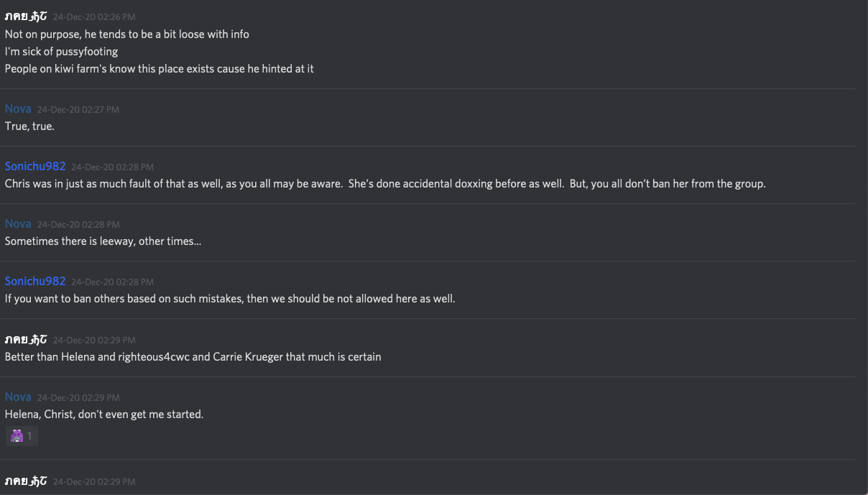The height and width of the screenshot is (495, 868).
Task: Click the emoji reaction under Nova's Helena message
Action: click(17, 435)
